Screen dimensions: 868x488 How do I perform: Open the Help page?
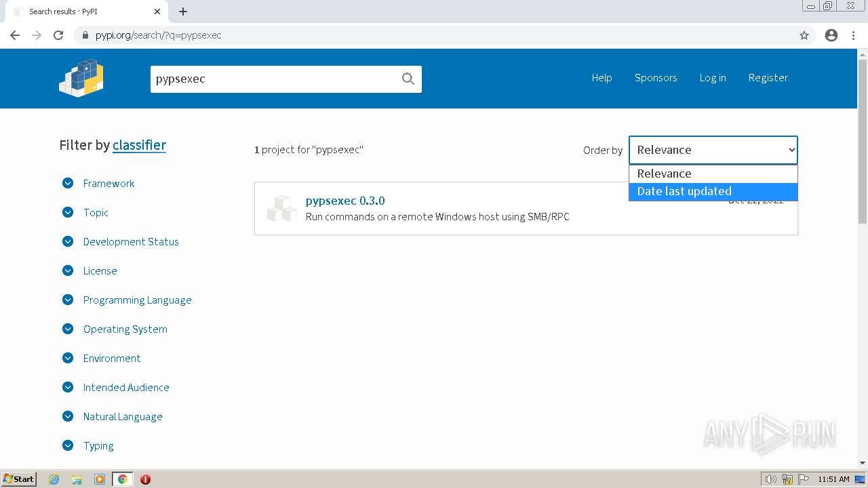click(x=601, y=78)
